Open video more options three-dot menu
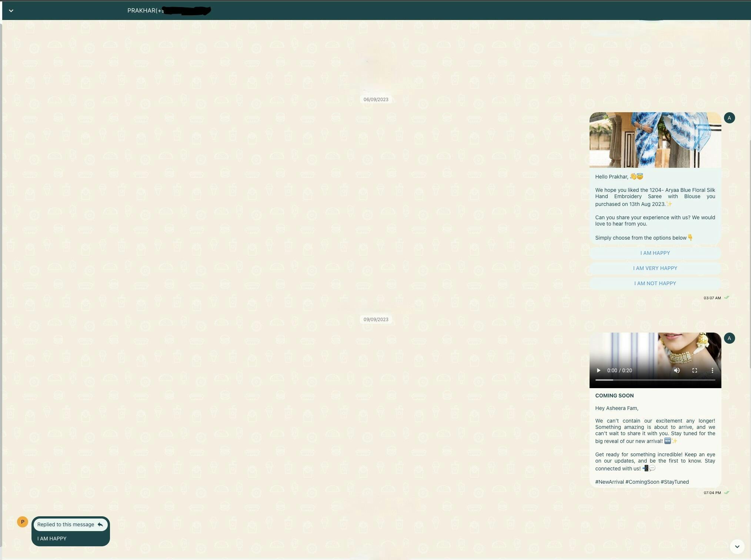 [x=712, y=370]
